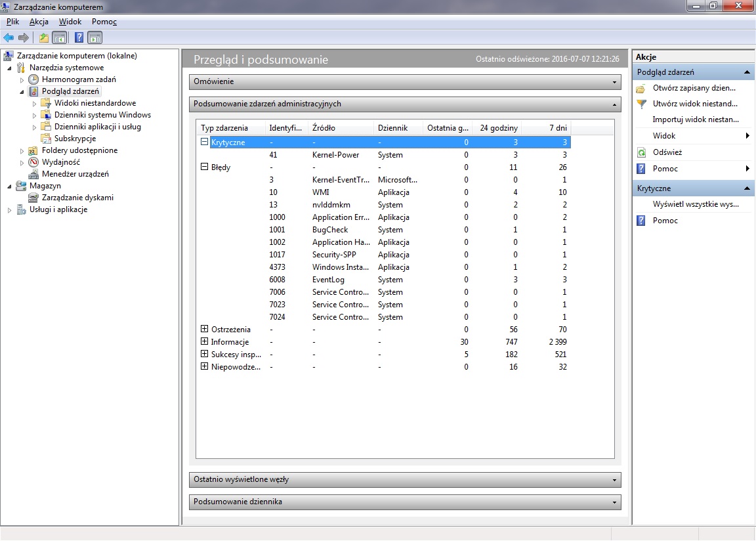Click the Forward arrow toolbar icon
The height and width of the screenshot is (541, 756).
(23, 37)
